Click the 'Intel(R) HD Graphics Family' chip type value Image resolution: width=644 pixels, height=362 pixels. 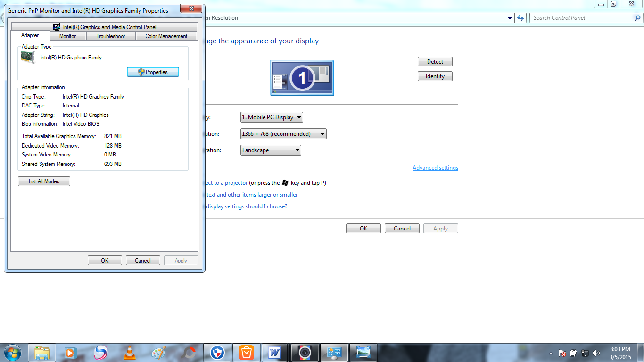point(93,97)
